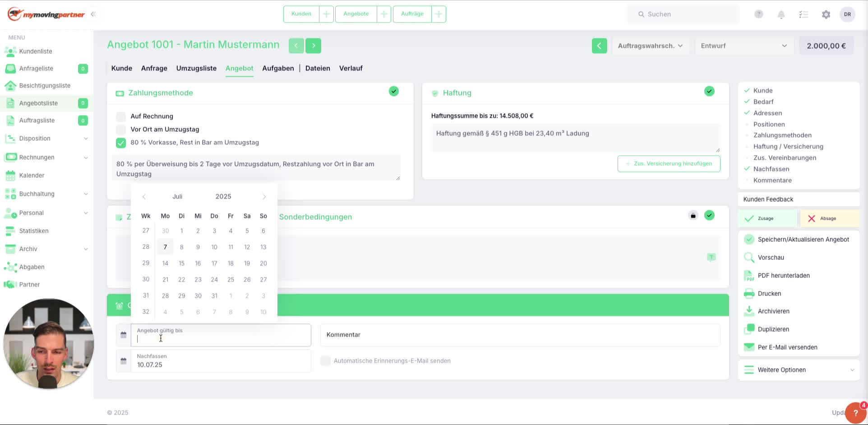Viewport: 868px width, 425px height.
Task: Add a new Auftrag with the plus icon
Action: pos(439,14)
